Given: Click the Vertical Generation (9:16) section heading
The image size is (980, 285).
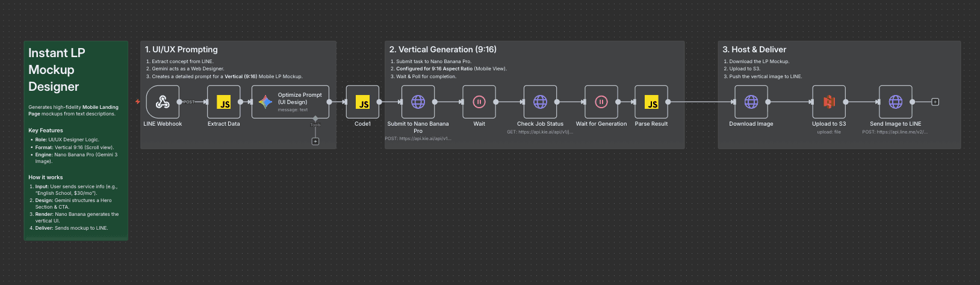Looking at the screenshot, I should coord(442,50).
